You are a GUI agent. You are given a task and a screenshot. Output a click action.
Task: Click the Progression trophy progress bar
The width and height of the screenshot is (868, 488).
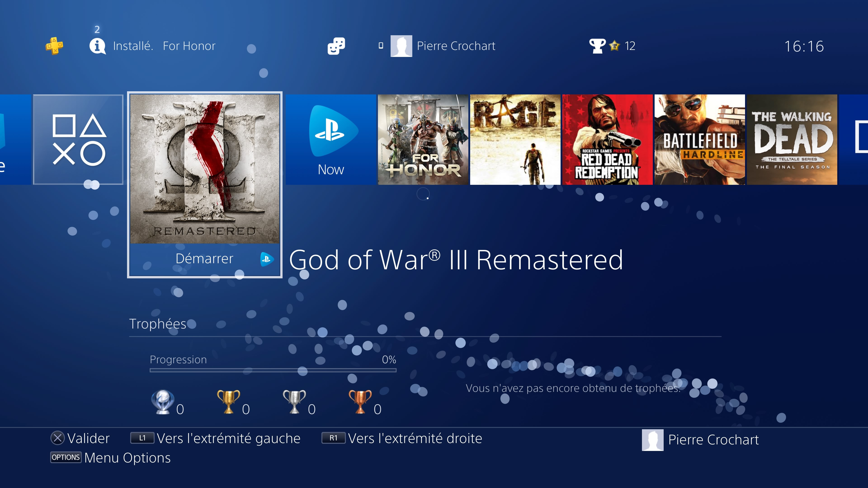click(273, 370)
